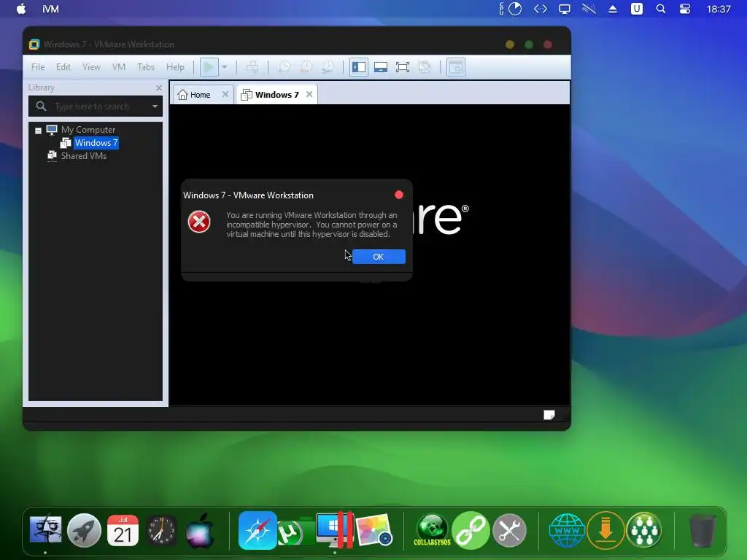
Task: Open Control Center in the menu bar
Action: click(x=684, y=9)
